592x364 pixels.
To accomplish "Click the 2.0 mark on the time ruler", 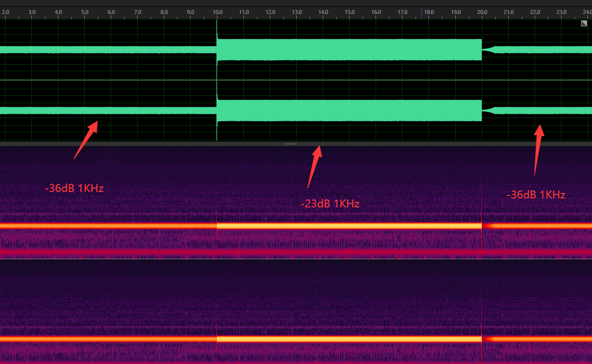I will [x=5, y=12].
